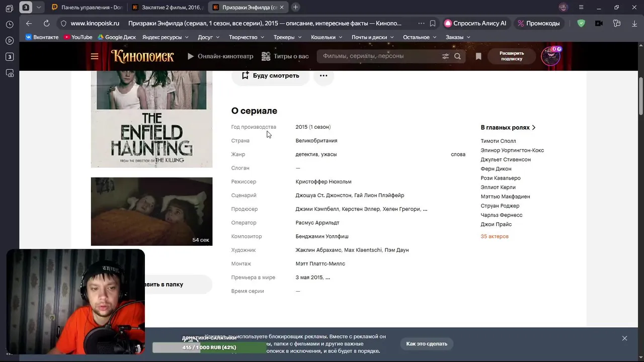Select the genre ужасы
The width and height of the screenshot is (644, 362).
pos(329,154)
